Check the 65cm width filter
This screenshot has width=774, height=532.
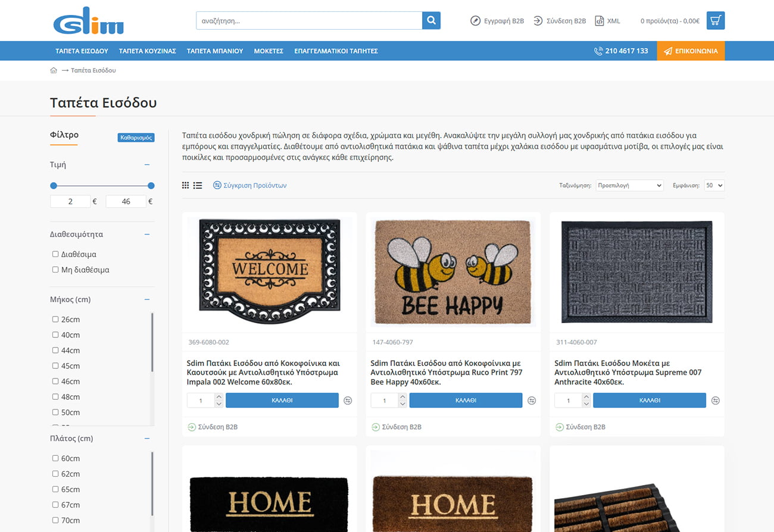[55, 490]
